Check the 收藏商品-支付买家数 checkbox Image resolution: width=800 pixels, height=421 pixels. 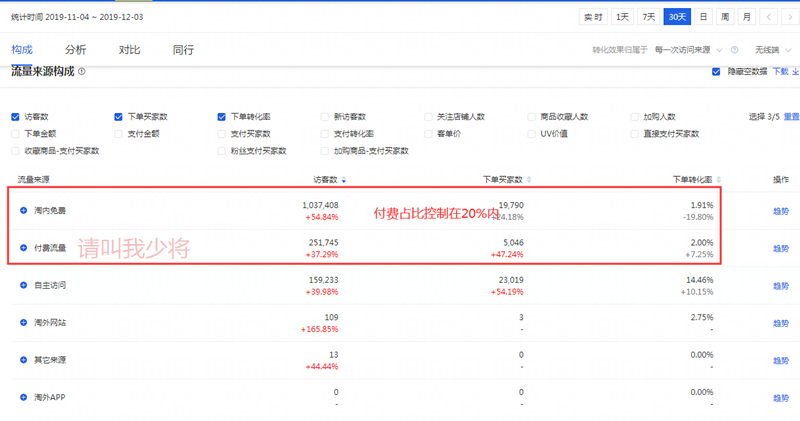[x=15, y=151]
